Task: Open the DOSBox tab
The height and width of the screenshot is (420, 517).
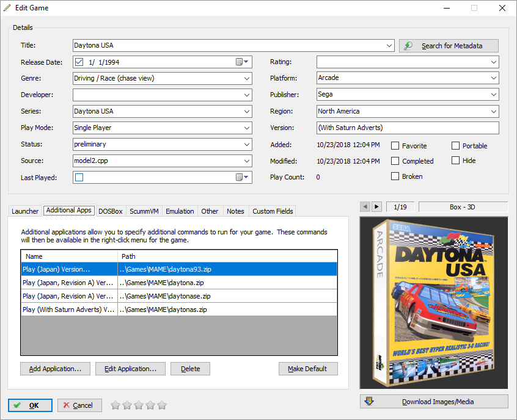Action: click(111, 211)
